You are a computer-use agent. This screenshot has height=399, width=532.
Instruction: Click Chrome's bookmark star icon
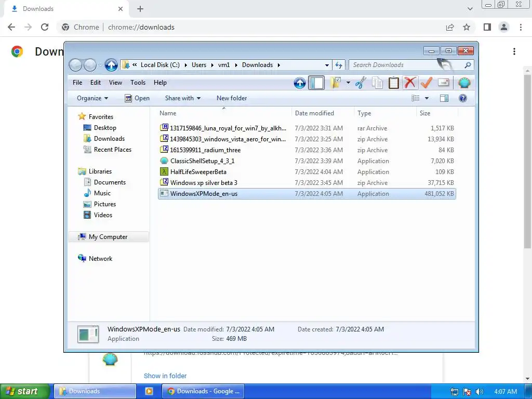tap(467, 27)
